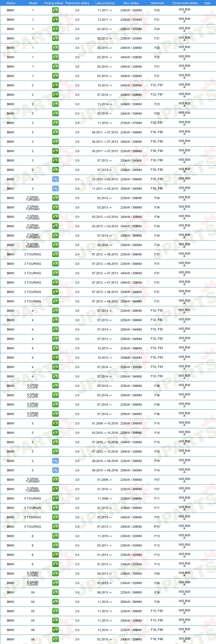Click the petrol icon for 5 Touring 11.2009
The width and height of the screenshot is (216, 644).
(55, 498)
